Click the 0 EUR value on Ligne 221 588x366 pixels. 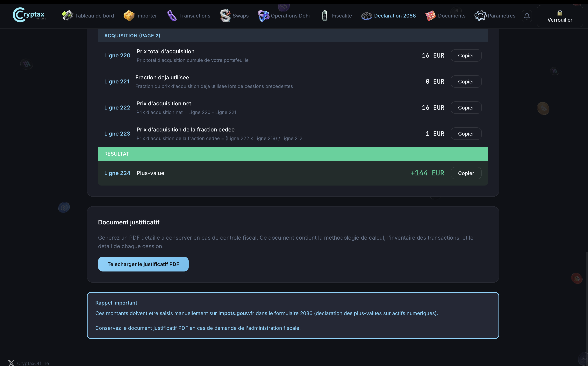[435, 81]
